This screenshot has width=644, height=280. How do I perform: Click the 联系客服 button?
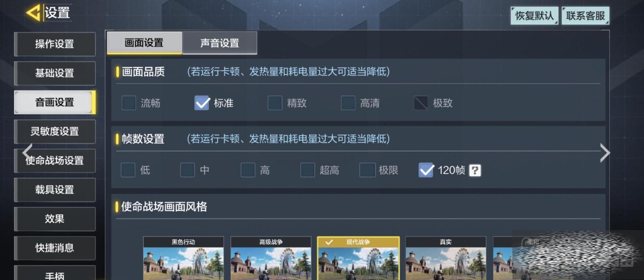coord(586,16)
